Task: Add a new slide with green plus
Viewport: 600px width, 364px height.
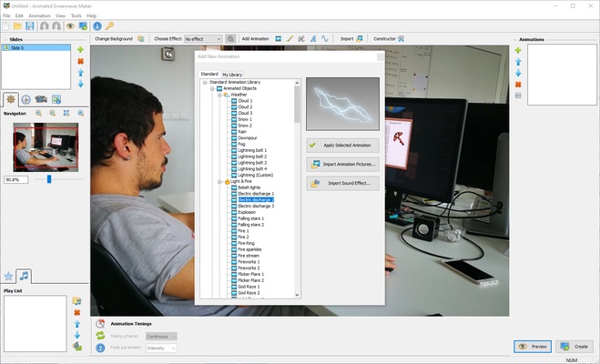Action: pyautogui.click(x=80, y=50)
